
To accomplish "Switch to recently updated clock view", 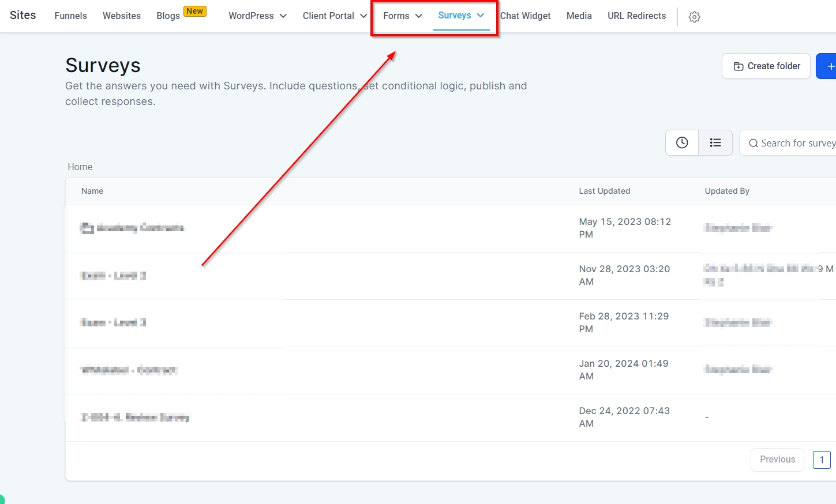I will [682, 143].
